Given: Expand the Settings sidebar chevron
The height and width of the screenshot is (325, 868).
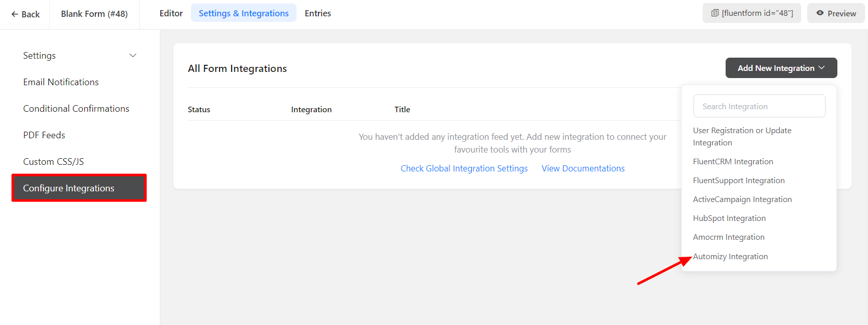Looking at the screenshot, I should 133,56.
